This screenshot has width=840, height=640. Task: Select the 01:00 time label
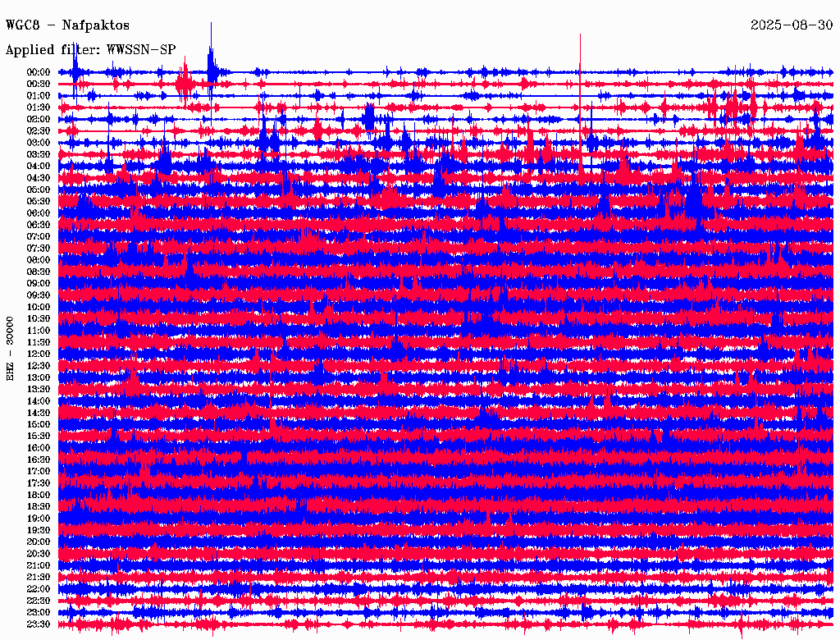(x=39, y=95)
